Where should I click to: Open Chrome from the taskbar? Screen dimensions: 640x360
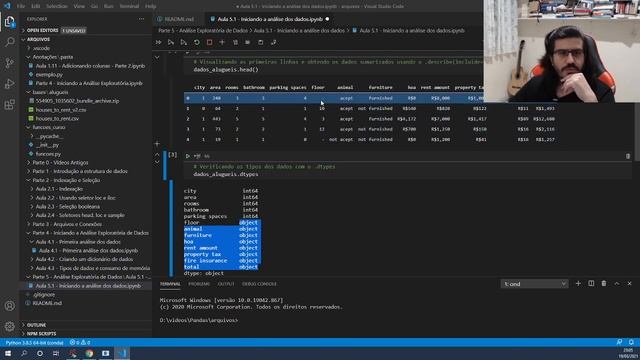coord(89,353)
